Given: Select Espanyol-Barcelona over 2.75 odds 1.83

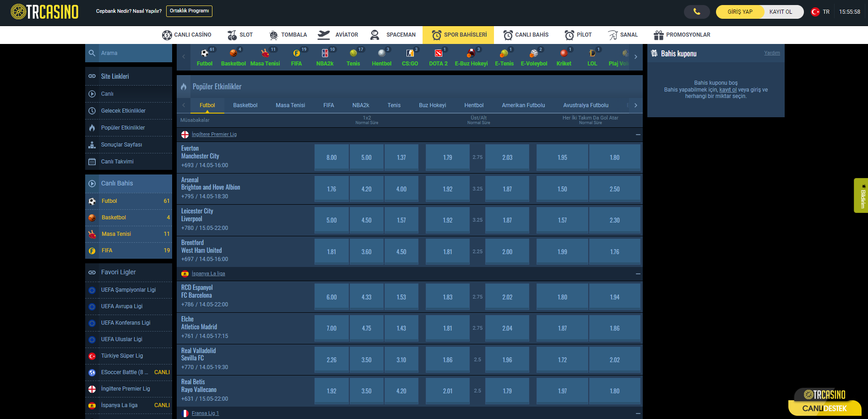Looking at the screenshot, I should tap(448, 297).
